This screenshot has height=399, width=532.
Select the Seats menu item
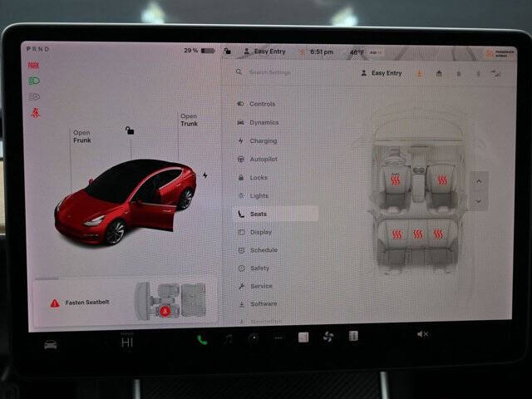(x=275, y=214)
